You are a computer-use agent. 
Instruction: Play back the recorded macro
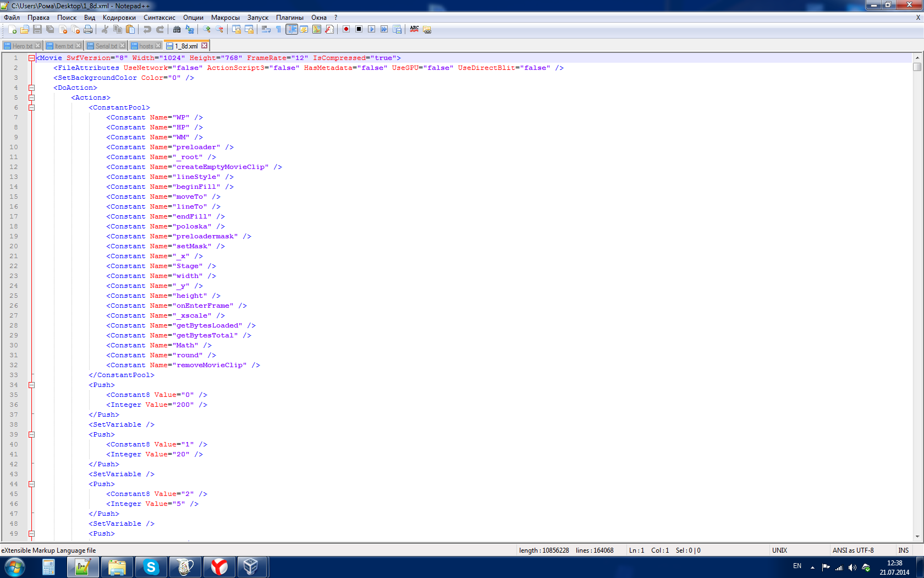[x=371, y=29]
